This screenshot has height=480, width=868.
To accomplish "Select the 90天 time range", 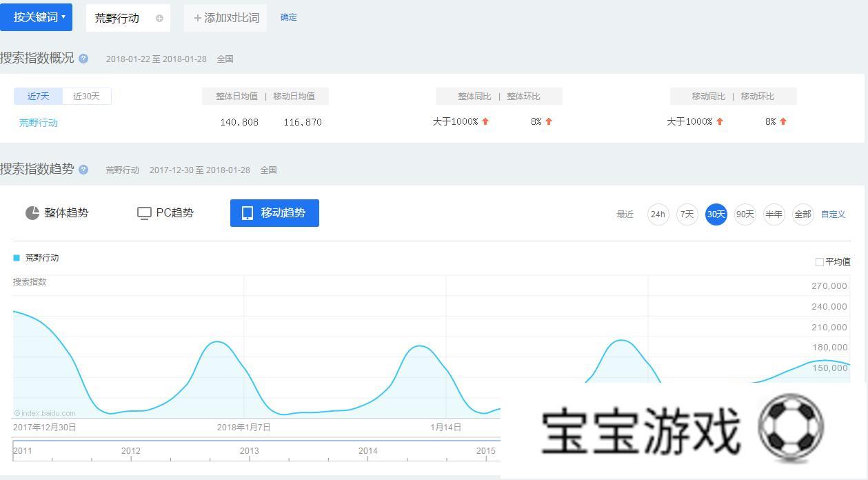I will [745, 214].
